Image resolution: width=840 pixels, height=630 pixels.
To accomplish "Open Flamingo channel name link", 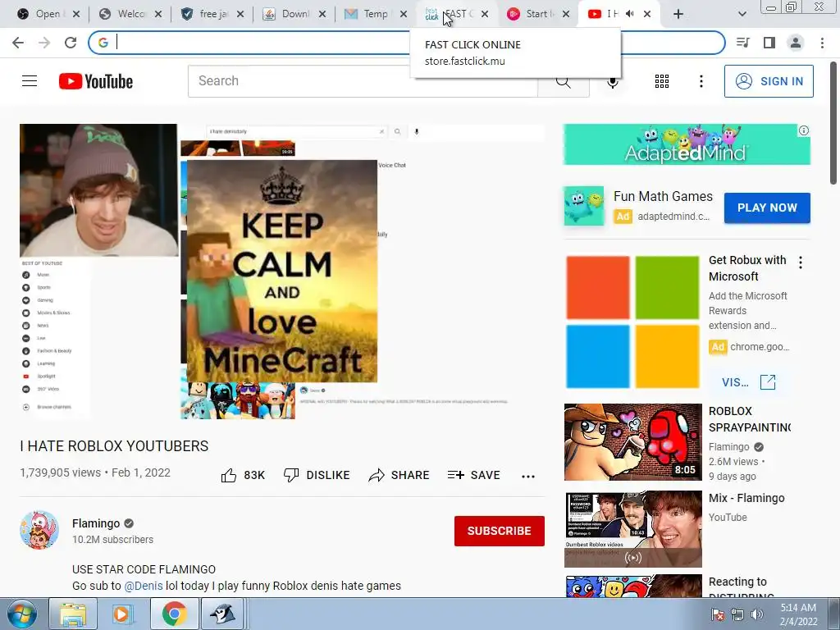I will (x=96, y=523).
